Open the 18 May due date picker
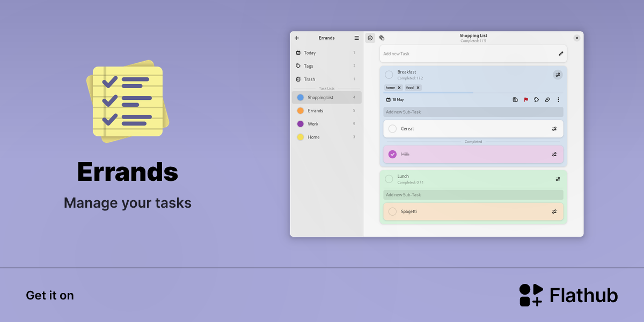This screenshot has width=644, height=322. pos(395,100)
